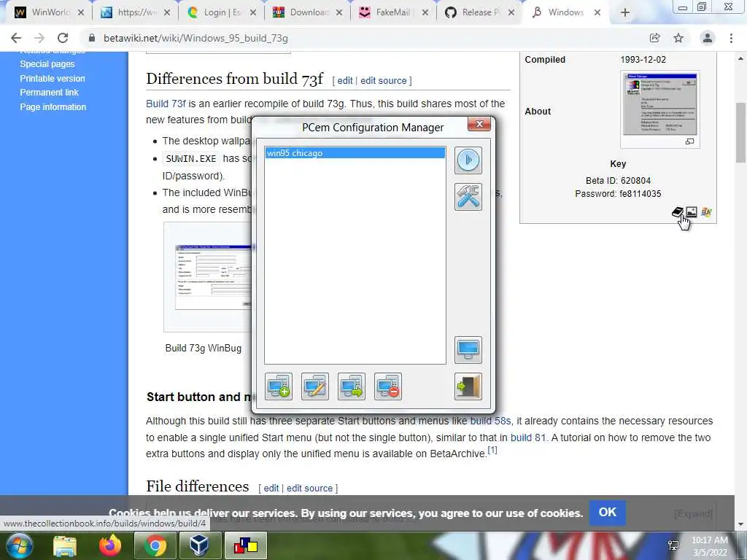Open PCem colored blocks taskbar icon
The width and height of the screenshot is (747, 560).
(246, 545)
